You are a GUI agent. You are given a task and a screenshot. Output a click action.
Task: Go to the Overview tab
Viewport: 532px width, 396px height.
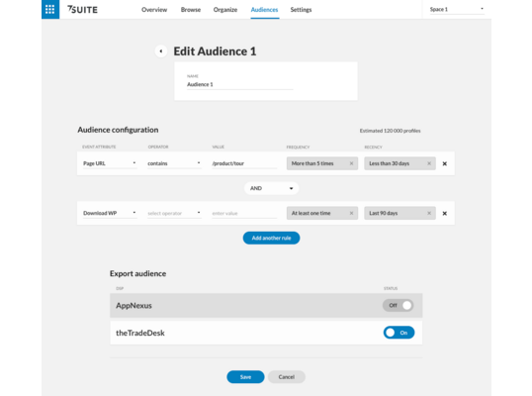click(154, 10)
